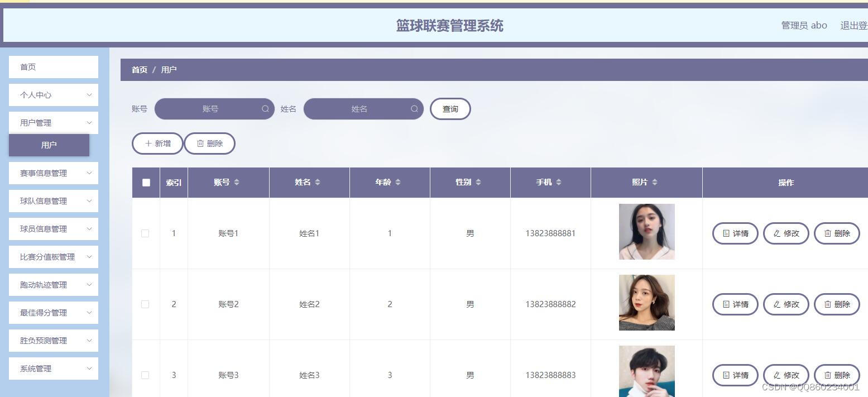868x397 pixels.
Task: Check the checkbox for row 账号2
Action: pyautogui.click(x=145, y=304)
